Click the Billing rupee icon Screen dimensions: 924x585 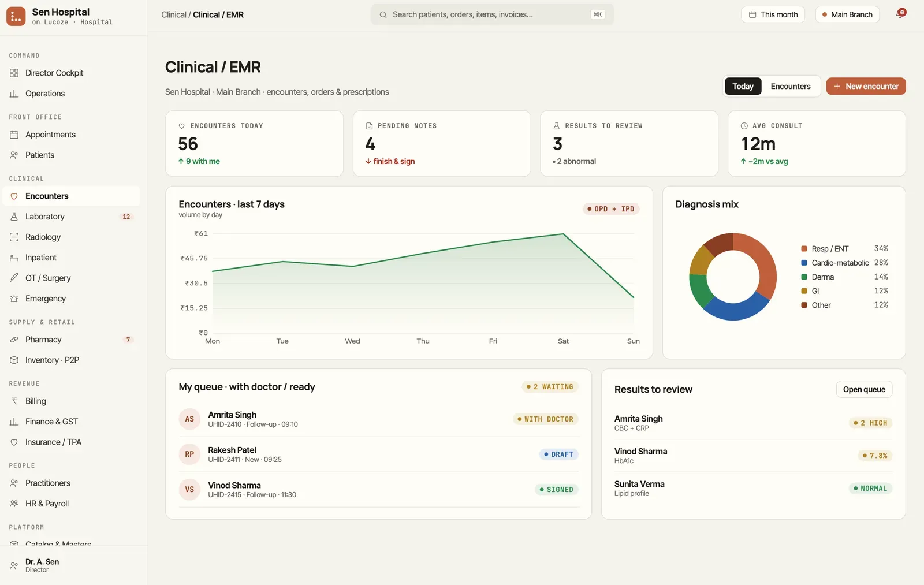click(14, 401)
